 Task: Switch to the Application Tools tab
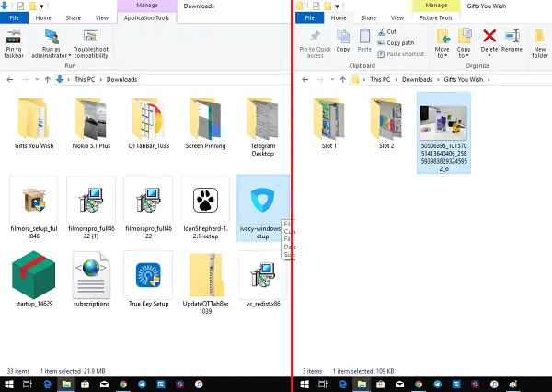[x=146, y=18]
